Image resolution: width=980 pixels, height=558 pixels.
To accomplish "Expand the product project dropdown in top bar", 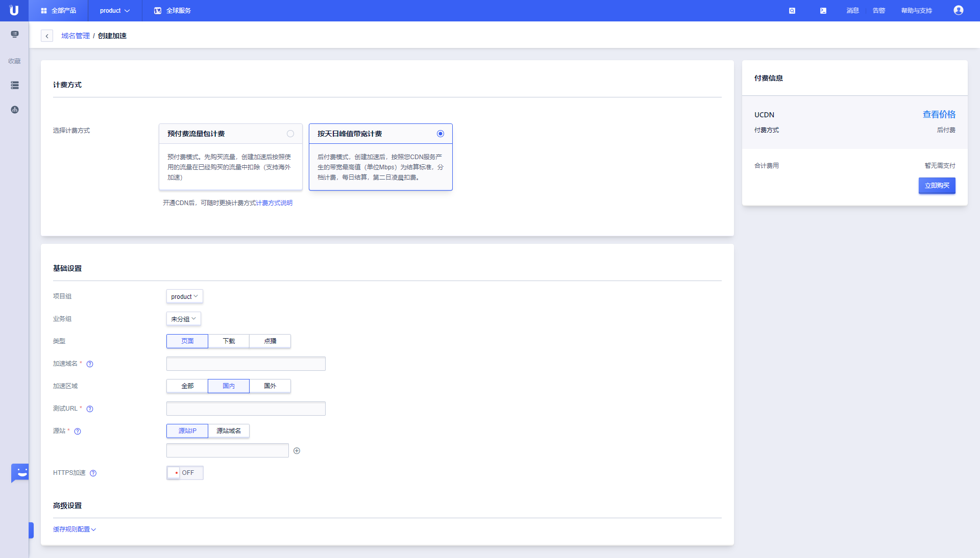I will pos(115,11).
